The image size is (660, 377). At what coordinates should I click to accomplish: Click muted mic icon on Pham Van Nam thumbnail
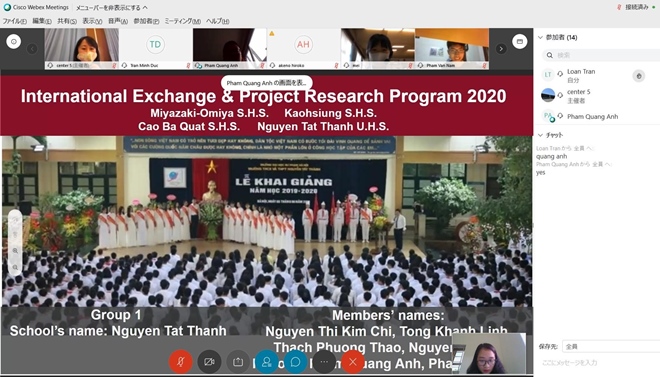click(484, 66)
